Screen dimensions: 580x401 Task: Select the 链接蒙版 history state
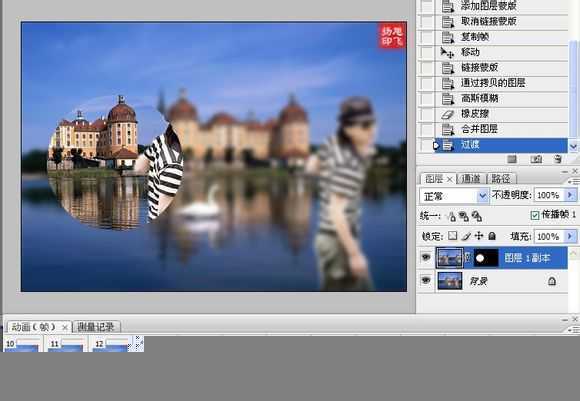click(501, 68)
